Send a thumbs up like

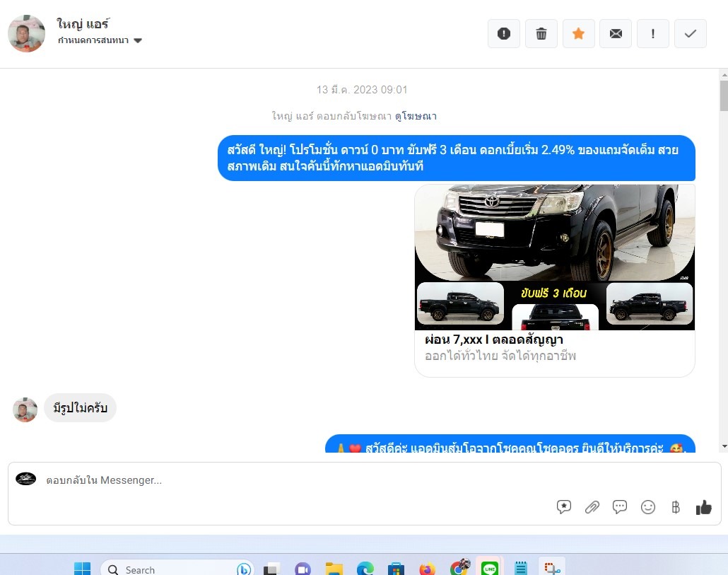click(703, 507)
